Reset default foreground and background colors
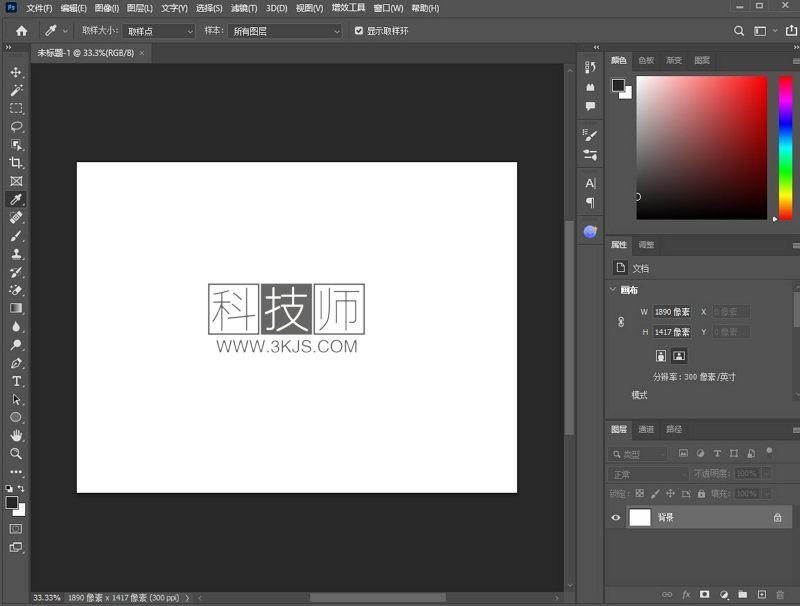 point(9,488)
